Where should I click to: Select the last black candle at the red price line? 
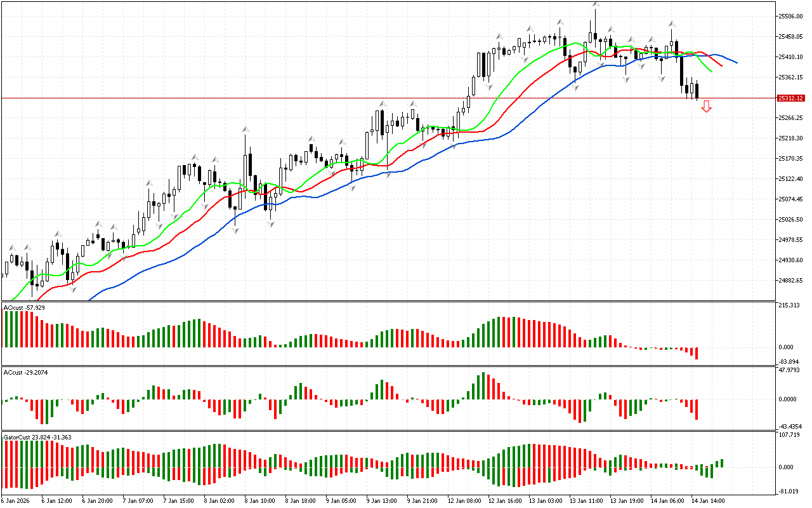(697, 91)
